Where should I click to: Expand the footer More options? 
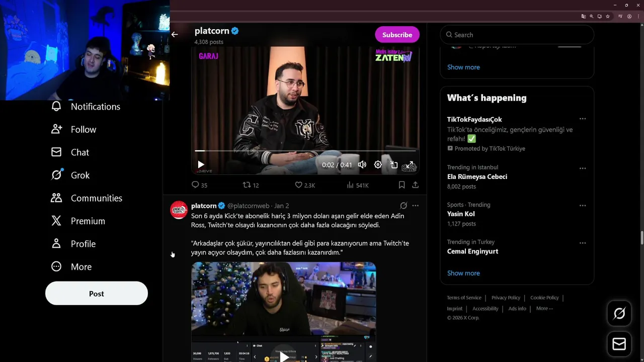544,309
